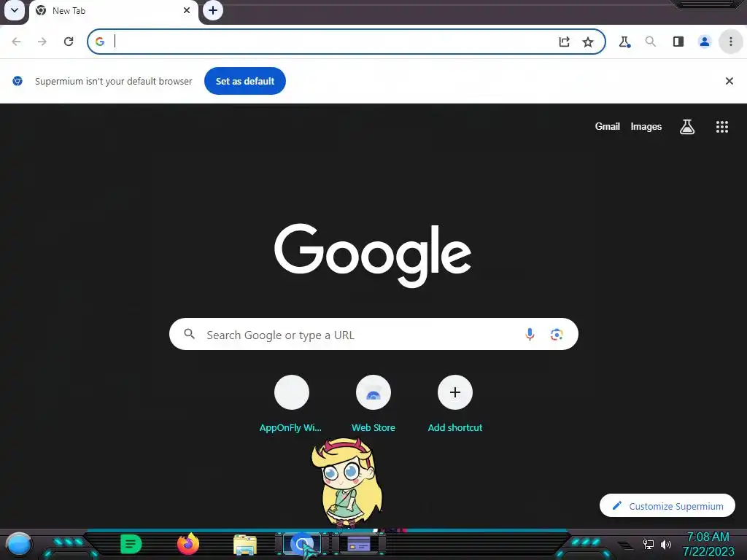This screenshot has height=560, width=747.
Task: Launch Firefox from the taskbar
Action: click(x=188, y=544)
